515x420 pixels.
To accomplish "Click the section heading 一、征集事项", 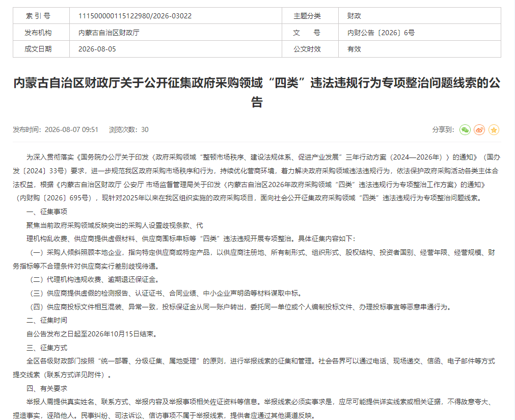I will click(x=47, y=212).
